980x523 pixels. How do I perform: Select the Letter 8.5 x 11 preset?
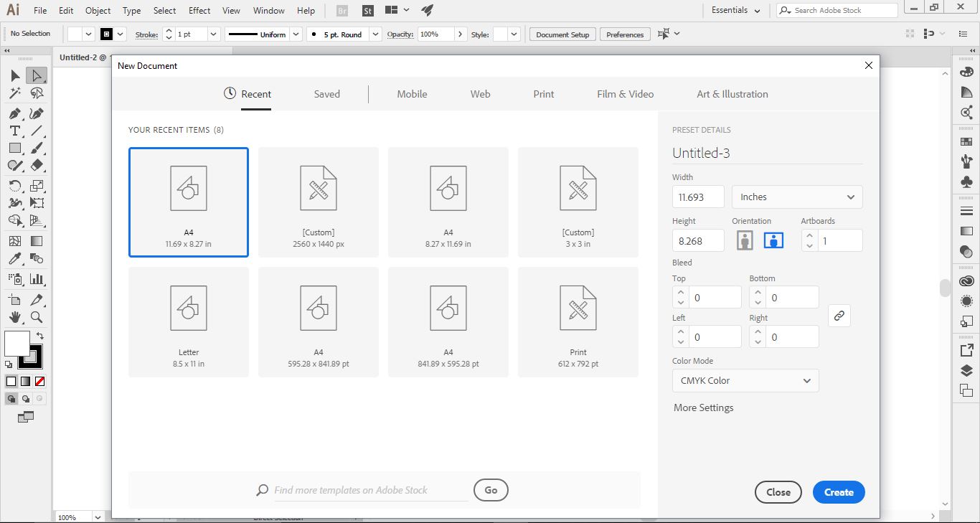[x=188, y=321]
